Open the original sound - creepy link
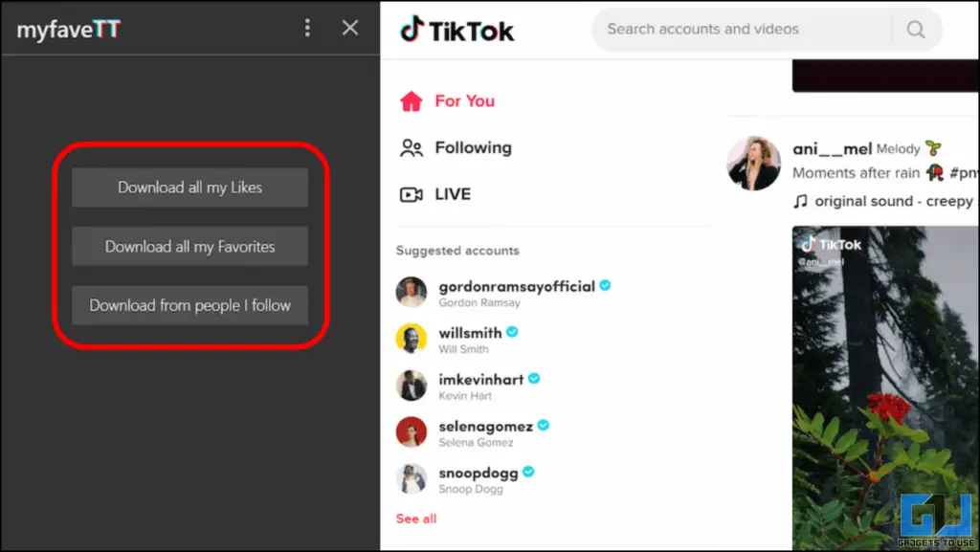The height and width of the screenshot is (552, 980). pyautogui.click(x=894, y=201)
